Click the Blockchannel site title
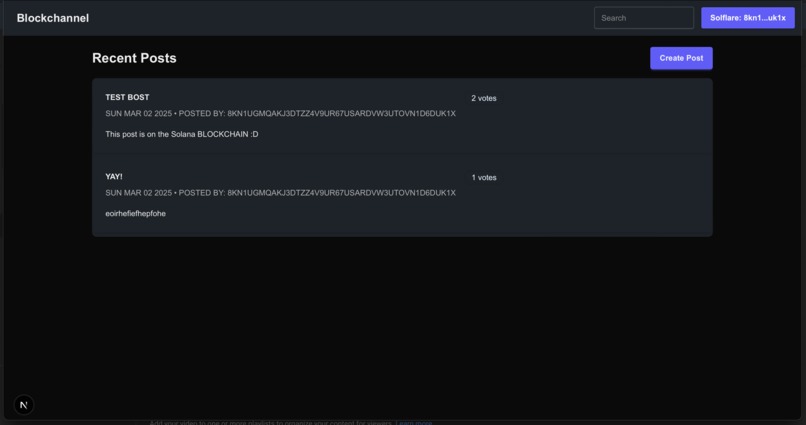This screenshot has height=425, width=806. [53, 18]
